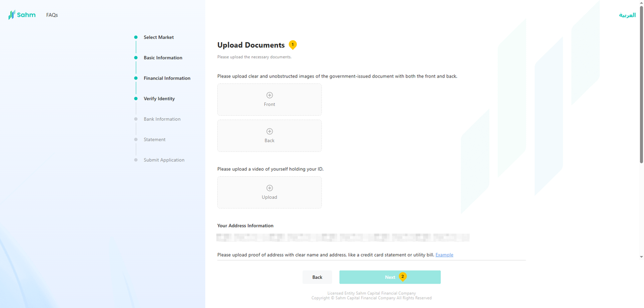The image size is (644, 308).
Task: Open the proof of address Example link
Action: pos(444,255)
